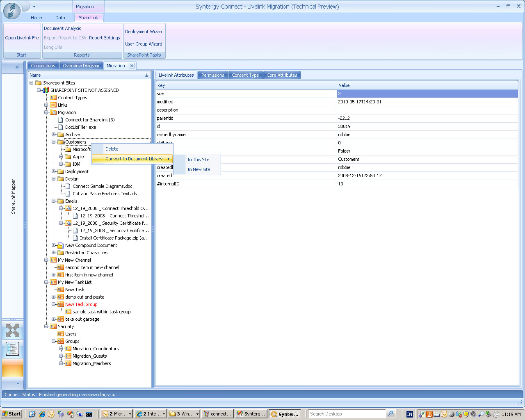This screenshot has width=525, height=420.
Task: Click the four-arrows icon in left sidebar
Action: pyautogui.click(x=13, y=330)
